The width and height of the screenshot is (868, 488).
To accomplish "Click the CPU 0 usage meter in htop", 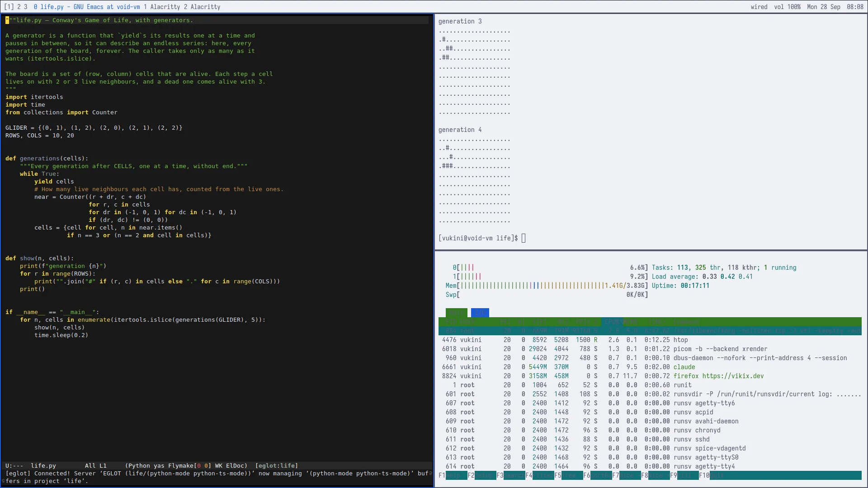I will pos(550,267).
